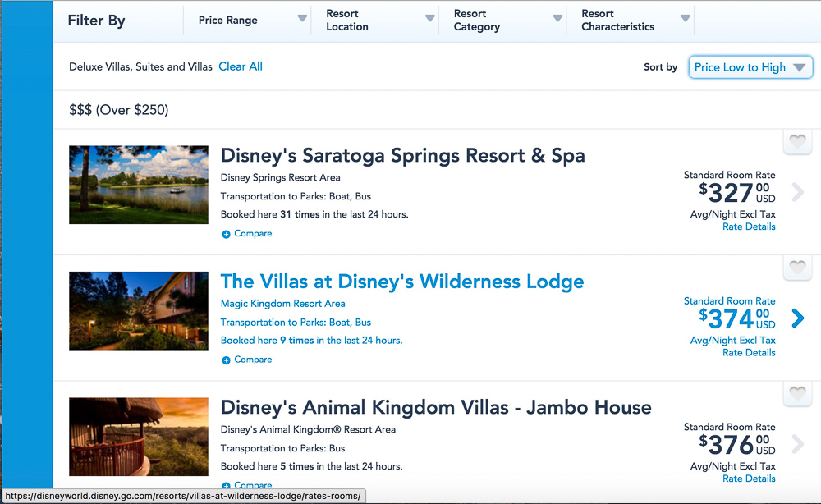The image size is (821, 504).
Task: Open Rate Details for Saratoga Springs
Action: click(749, 227)
